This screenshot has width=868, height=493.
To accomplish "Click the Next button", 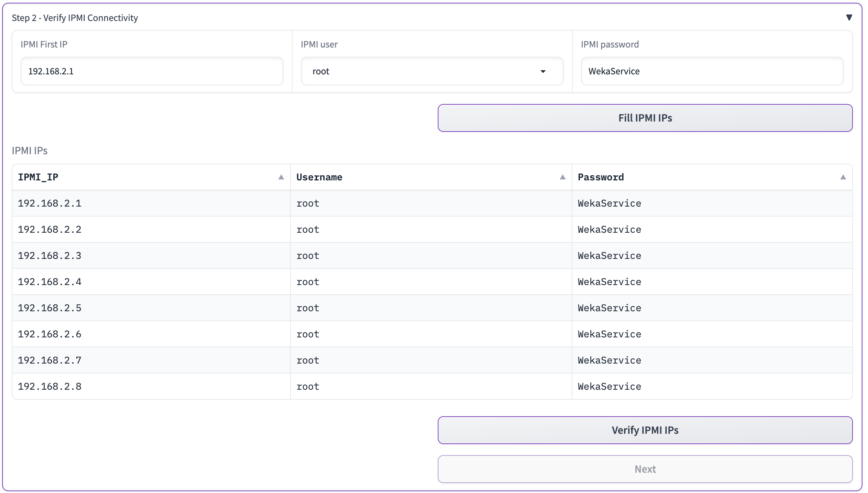I will point(645,469).
